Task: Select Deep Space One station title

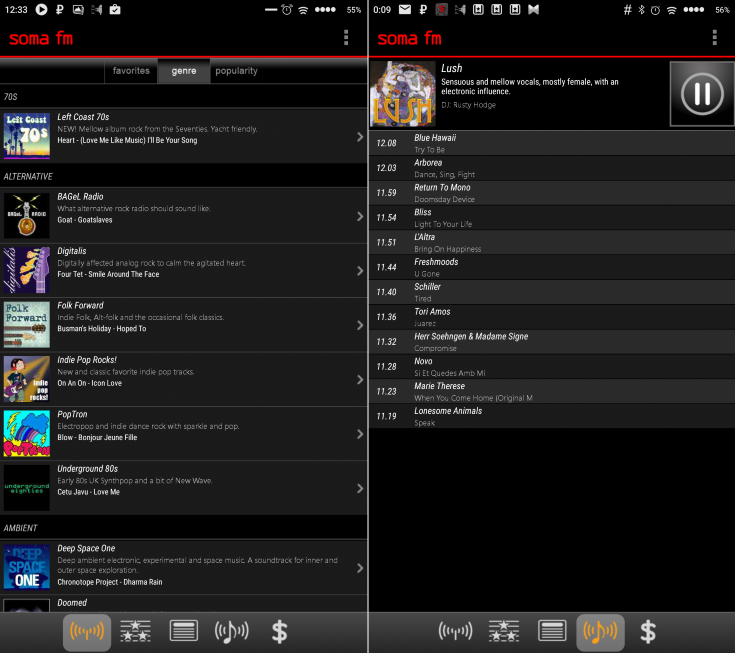Action: [86, 548]
